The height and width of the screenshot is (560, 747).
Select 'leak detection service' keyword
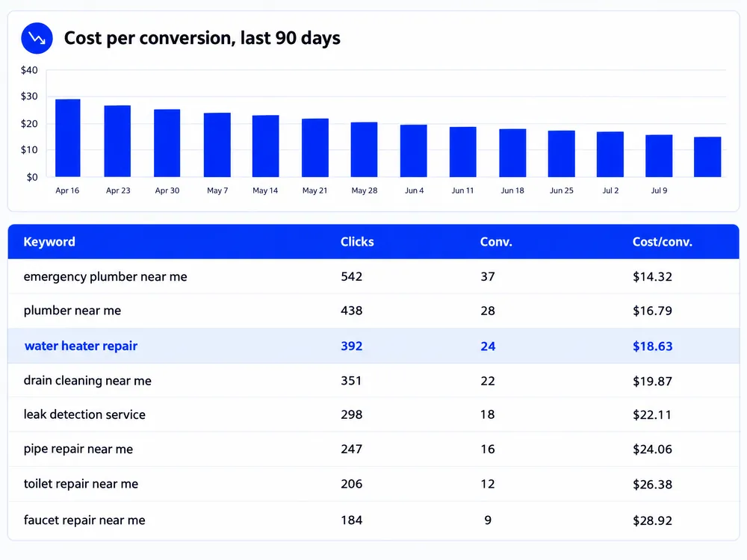coord(84,414)
